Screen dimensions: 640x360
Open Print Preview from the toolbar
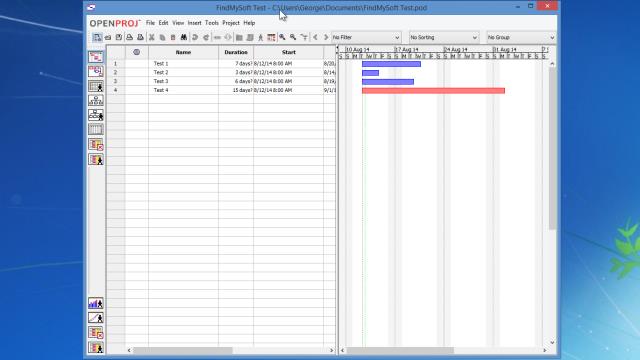(140, 38)
